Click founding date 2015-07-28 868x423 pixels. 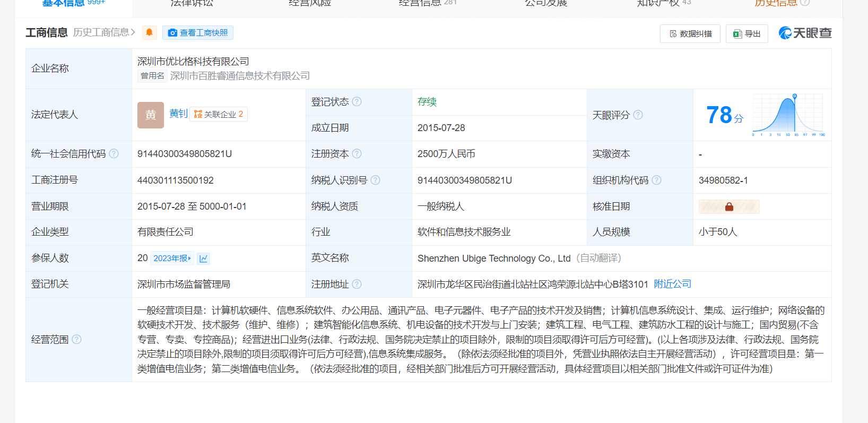441,128
